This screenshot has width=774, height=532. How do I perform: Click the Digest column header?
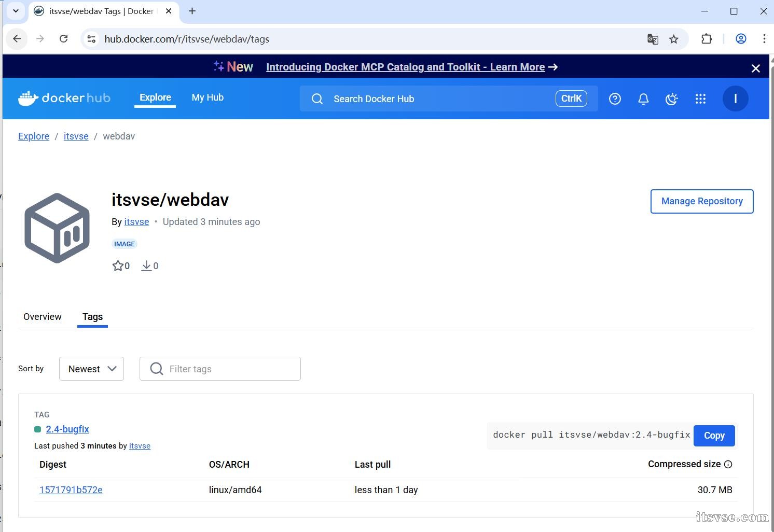coord(53,465)
